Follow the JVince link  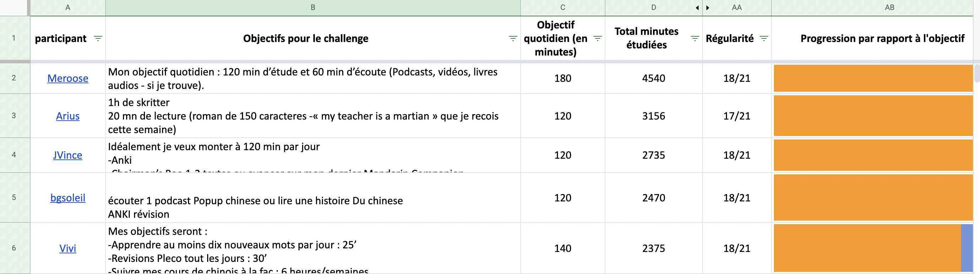pos(68,156)
